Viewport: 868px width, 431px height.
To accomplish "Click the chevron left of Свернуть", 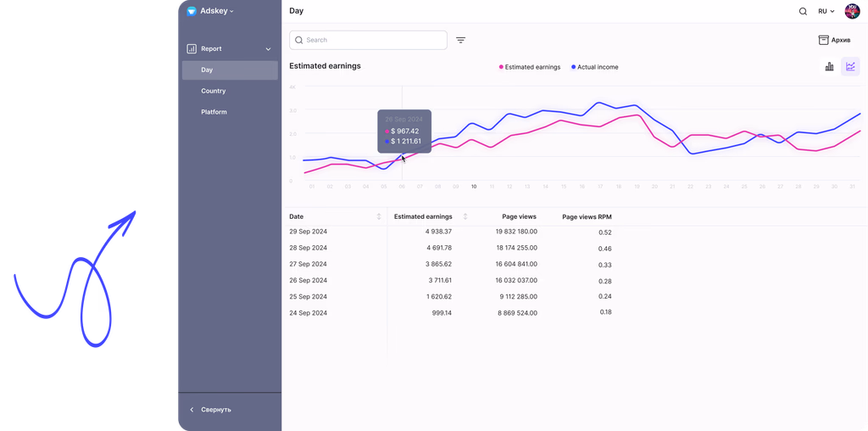I will 192,410.
